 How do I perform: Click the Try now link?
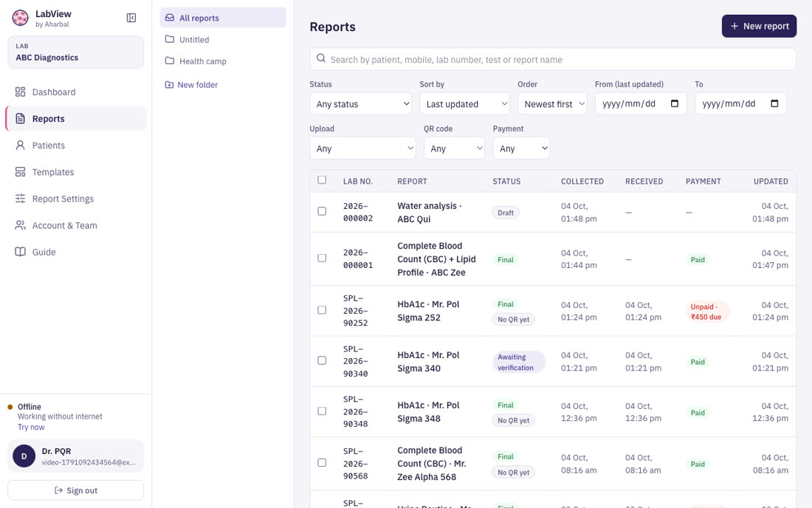(31, 428)
